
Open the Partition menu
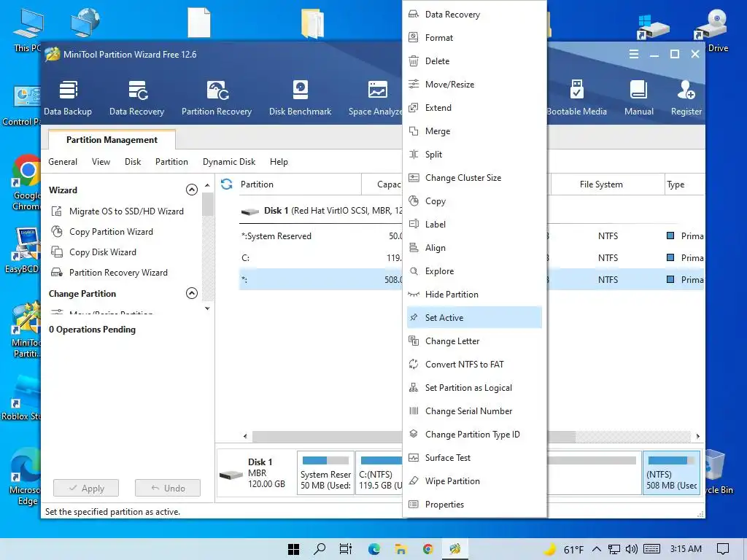[171, 162]
